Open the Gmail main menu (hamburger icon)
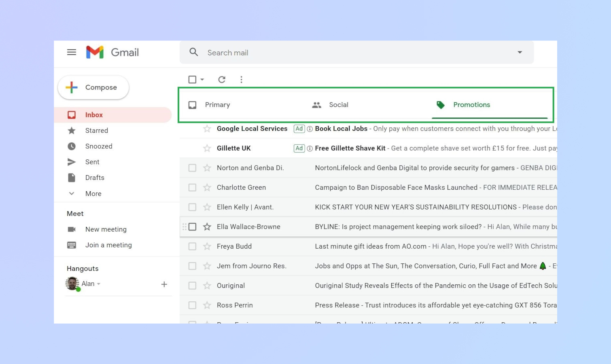Viewport: 611px width, 364px height. click(72, 52)
